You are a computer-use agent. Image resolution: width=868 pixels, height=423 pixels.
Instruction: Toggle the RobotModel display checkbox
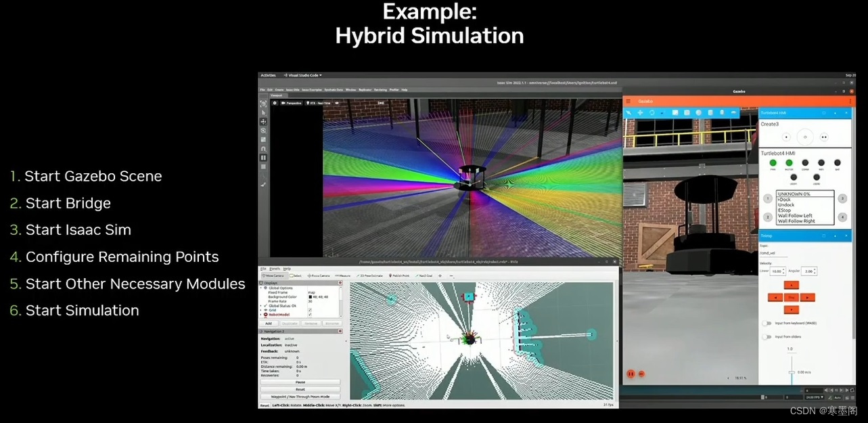[x=310, y=315]
